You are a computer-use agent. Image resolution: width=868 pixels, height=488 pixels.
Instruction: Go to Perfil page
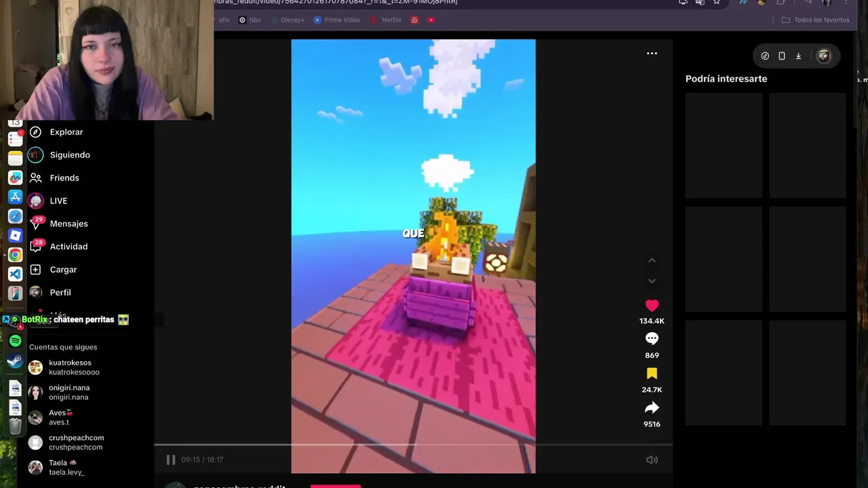60,293
